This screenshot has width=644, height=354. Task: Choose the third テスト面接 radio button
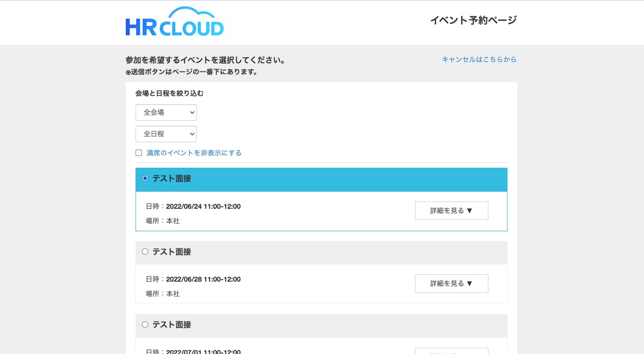(145, 325)
